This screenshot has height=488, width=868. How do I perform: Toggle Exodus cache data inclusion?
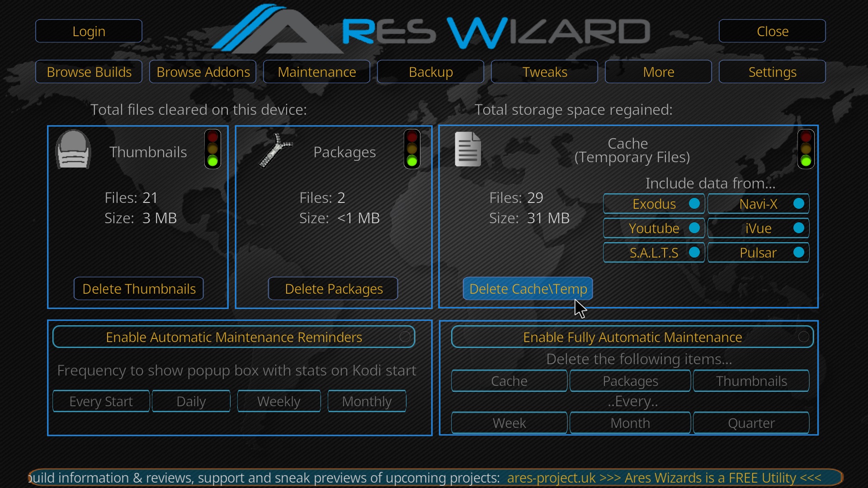(x=654, y=204)
